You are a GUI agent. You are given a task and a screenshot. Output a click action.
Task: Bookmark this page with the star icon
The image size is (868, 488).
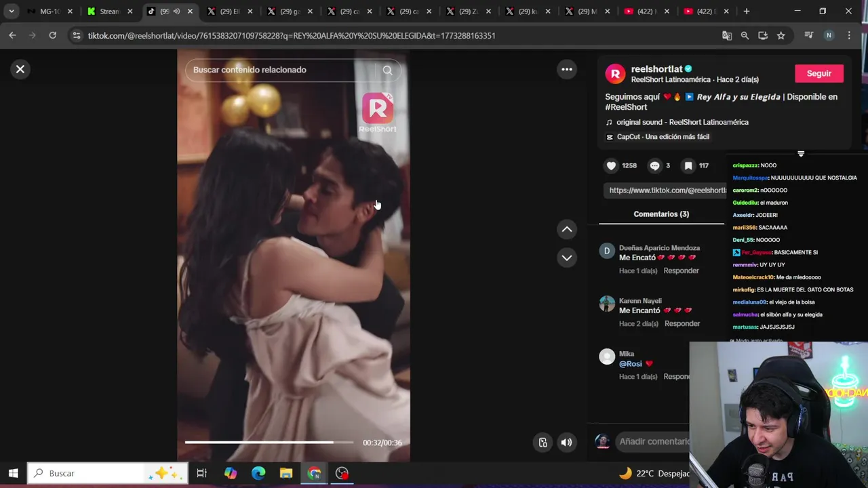pos(781,35)
